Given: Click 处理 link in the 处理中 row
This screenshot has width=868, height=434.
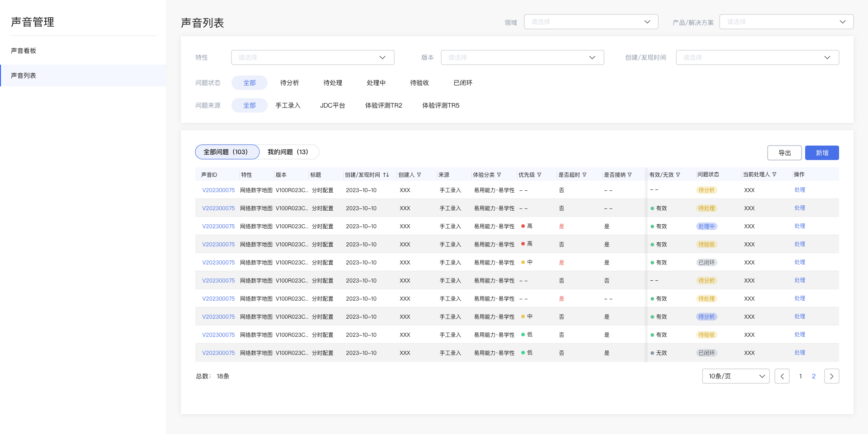Looking at the screenshot, I should pos(800,226).
